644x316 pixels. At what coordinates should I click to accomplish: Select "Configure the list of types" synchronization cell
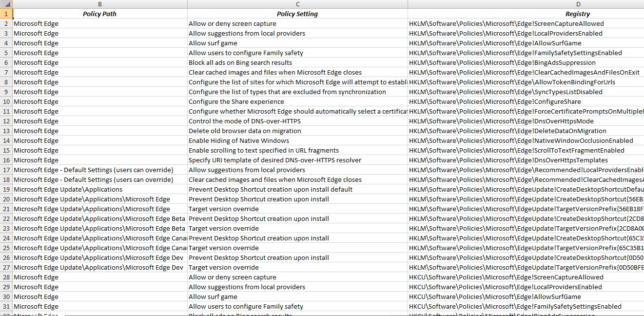(x=297, y=92)
